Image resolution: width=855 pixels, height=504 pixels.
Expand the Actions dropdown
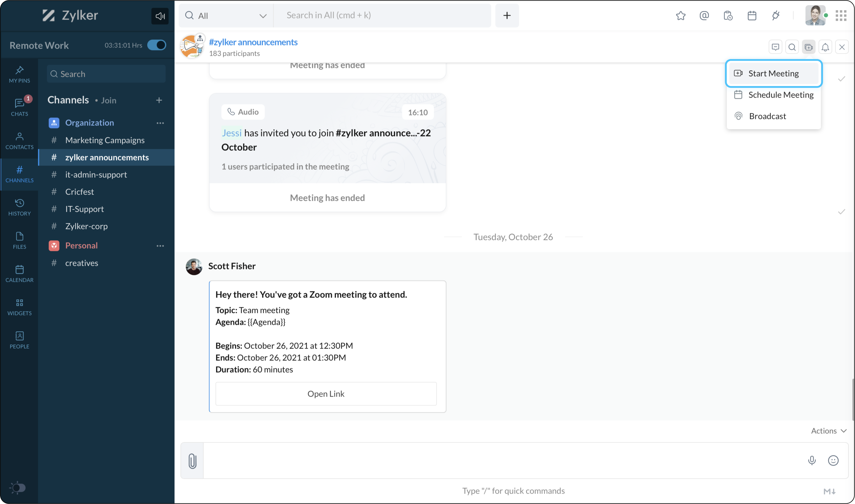coord(828,431)
